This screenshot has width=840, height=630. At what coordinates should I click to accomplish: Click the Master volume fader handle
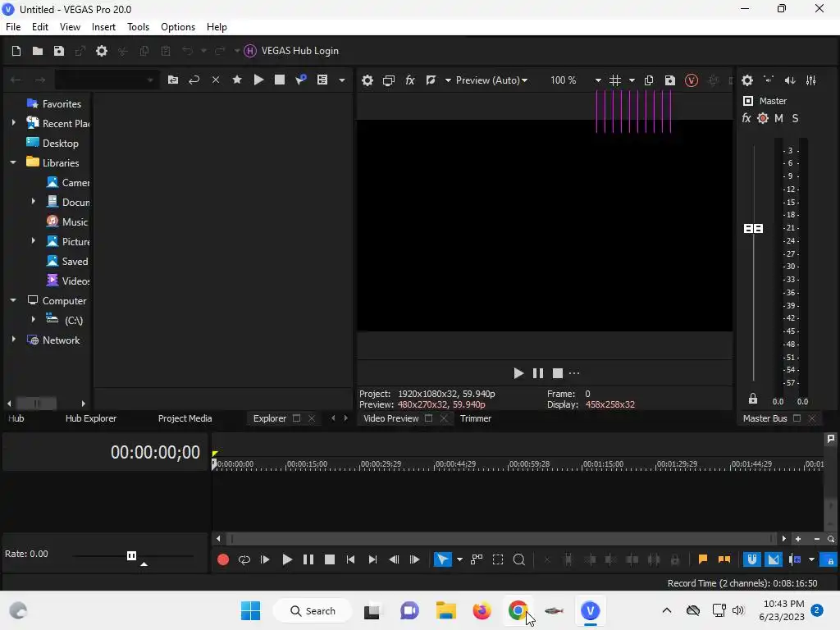[x=753, y=229]
